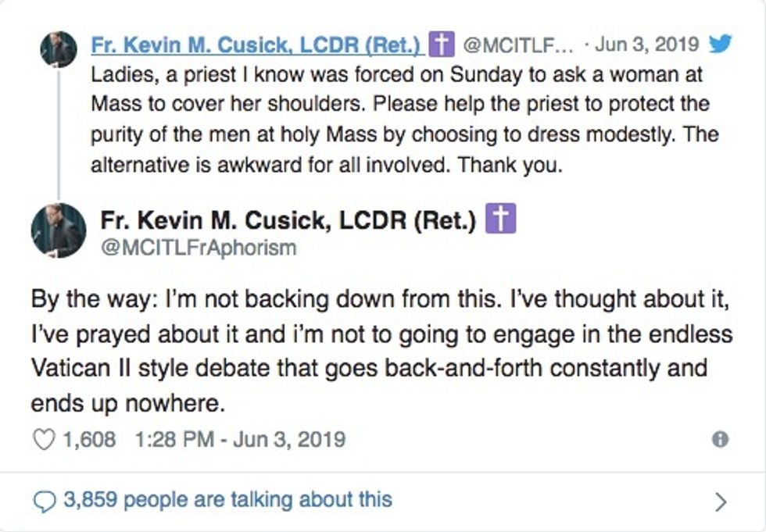766x532 pixels.
Task: Click purple cross beside main author name
Action: pyautogui.click(x=501, y=222)
